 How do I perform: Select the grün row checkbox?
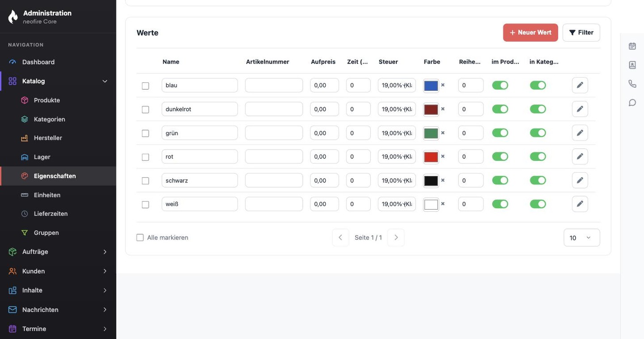point(145,133)
